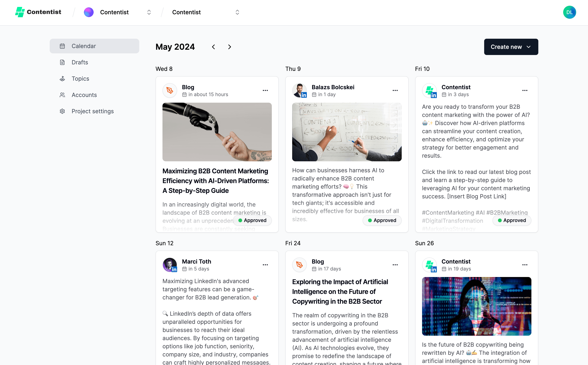Open the Create new dropdown
Screen dimensions: 588x365
[511, 47]
